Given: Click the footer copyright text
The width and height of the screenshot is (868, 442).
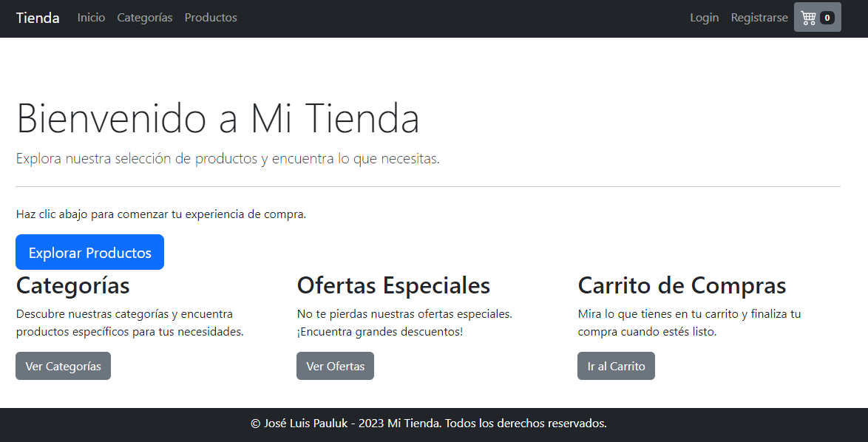Looking at the screenshot, I should click(x=429, y=424).
